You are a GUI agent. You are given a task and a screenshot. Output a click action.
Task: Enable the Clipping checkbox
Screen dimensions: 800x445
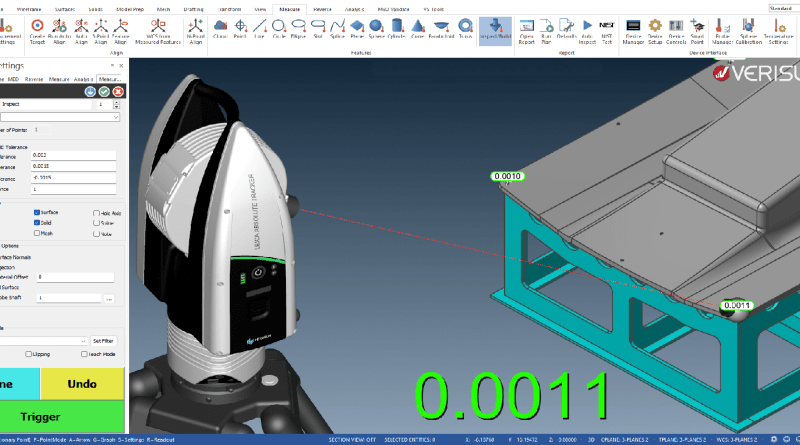coord(29,354)
